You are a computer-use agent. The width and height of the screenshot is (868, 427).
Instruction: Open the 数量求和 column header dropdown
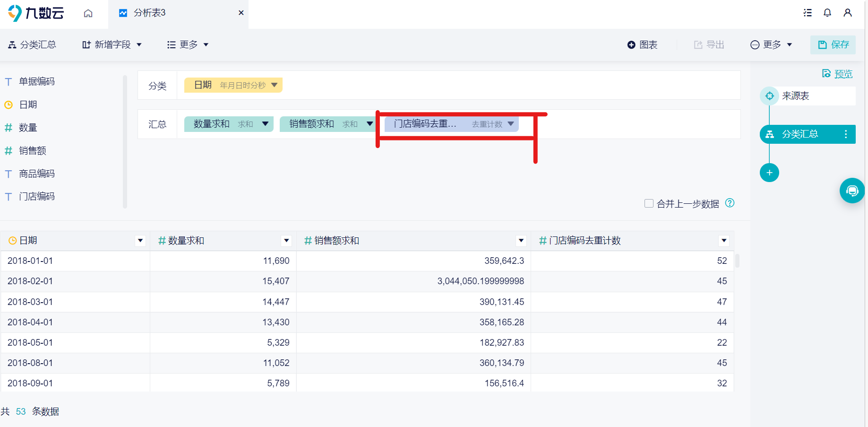point(286,241)
